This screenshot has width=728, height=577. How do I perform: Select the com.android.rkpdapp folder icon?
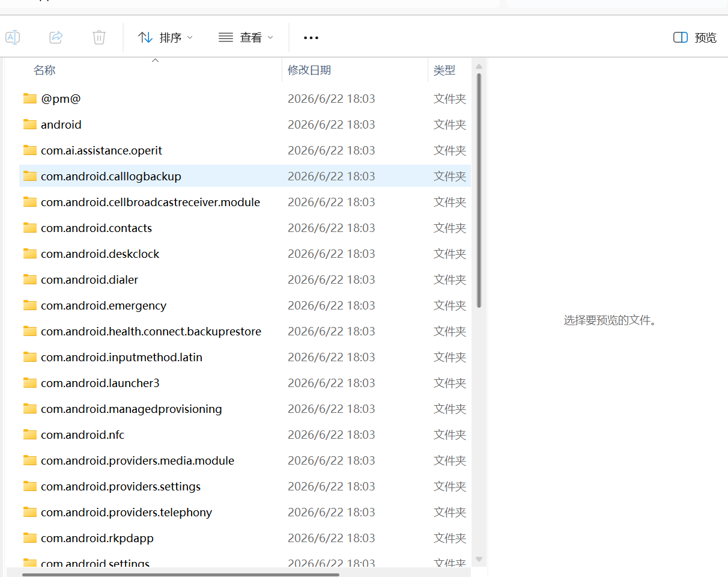click(30, 538)
